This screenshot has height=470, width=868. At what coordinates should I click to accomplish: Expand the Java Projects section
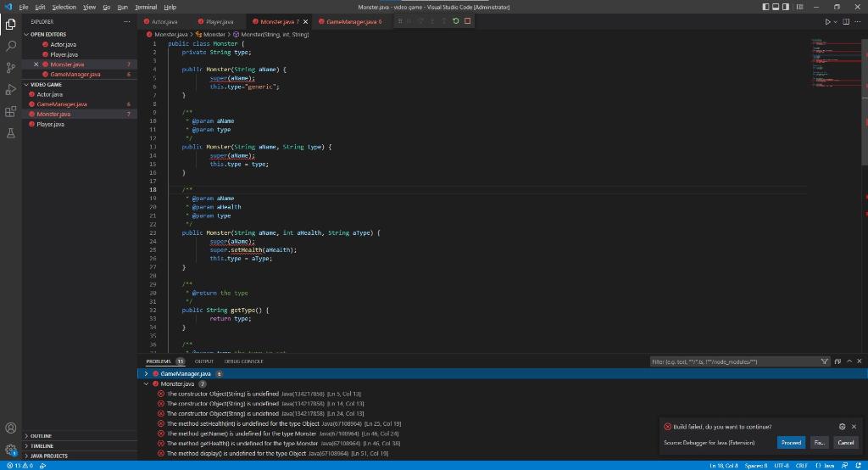pos(79,456)
